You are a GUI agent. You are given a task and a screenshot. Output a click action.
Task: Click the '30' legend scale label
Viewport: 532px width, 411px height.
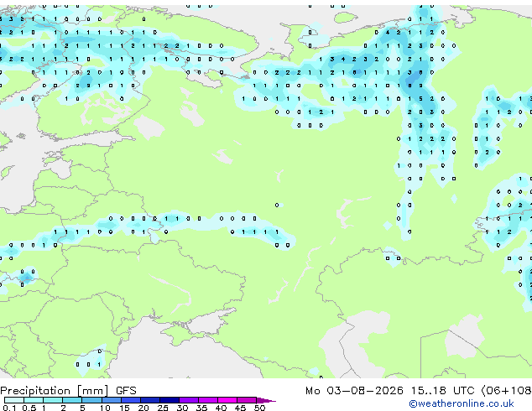(x=182, y=408)
